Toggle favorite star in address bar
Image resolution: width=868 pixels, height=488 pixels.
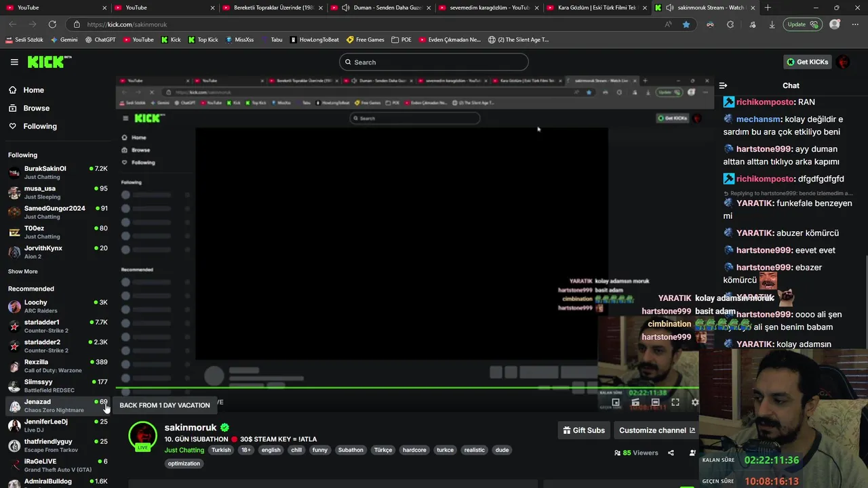pos(686,24)
